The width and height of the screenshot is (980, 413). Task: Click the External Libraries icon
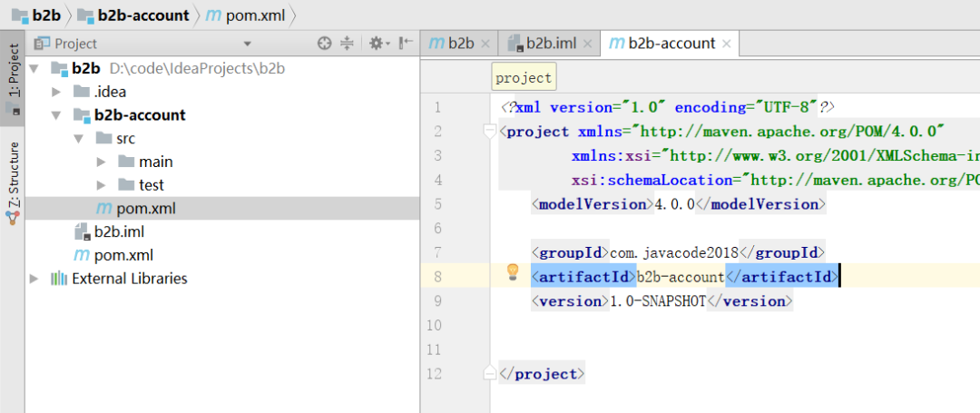59,279
